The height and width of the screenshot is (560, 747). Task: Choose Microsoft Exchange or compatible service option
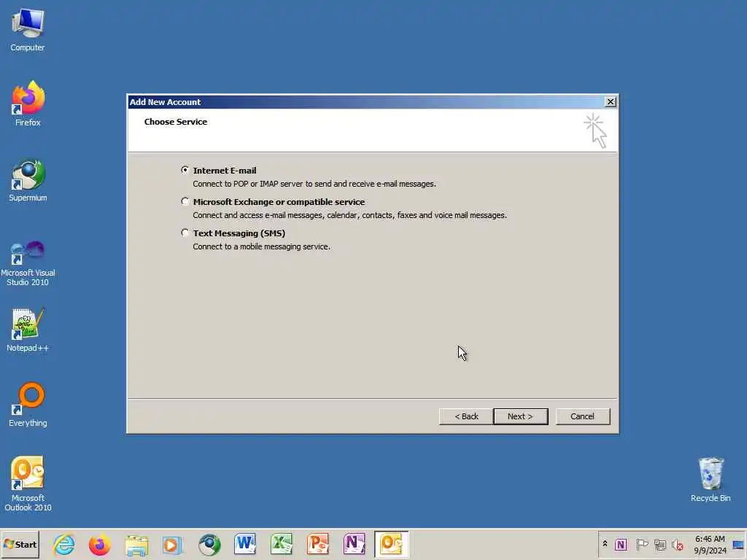click(185, 201)
